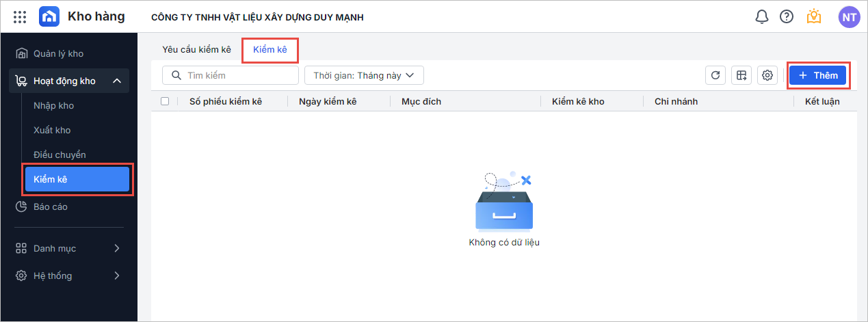Switch to the Yêu cầu kiểm kê tab
Image resolution: width=868 pixels, height=322 pixels.
tap(196, 50)
